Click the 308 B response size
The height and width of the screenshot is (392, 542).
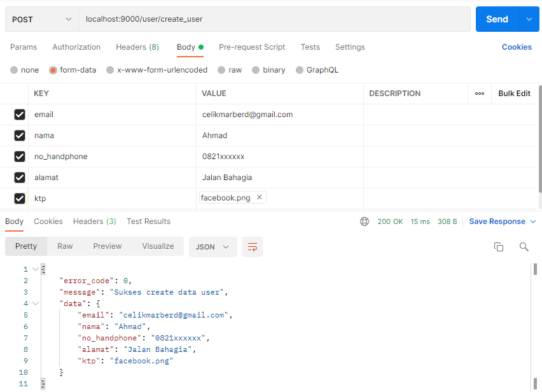pyautogui.click(x=447, y=221)
